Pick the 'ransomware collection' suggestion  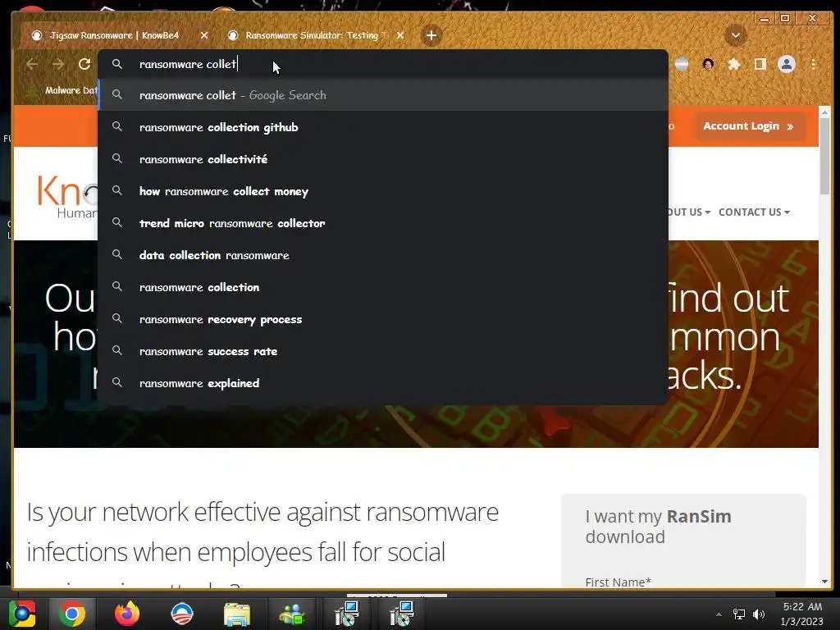pyautogui.click(x=383, y=287)
